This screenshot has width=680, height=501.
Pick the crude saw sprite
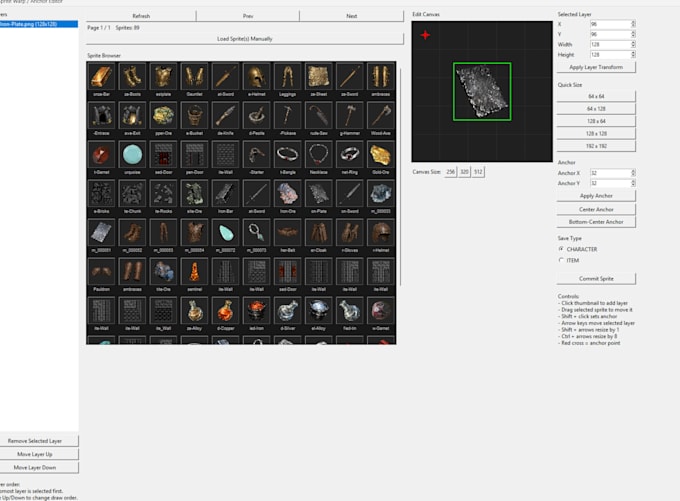(319, 115)
